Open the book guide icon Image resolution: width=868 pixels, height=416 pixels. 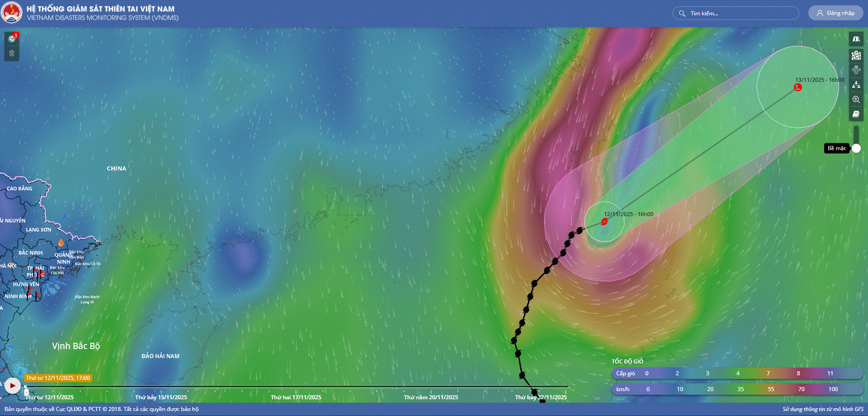(x=856, y=114)
